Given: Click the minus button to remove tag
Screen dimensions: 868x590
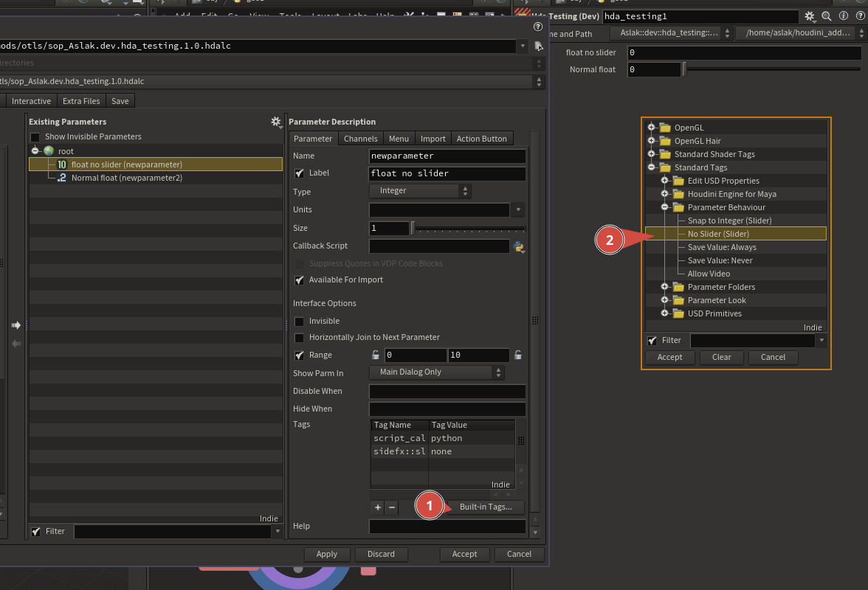Looking at the screenshot, I should [x=392, y=507].
